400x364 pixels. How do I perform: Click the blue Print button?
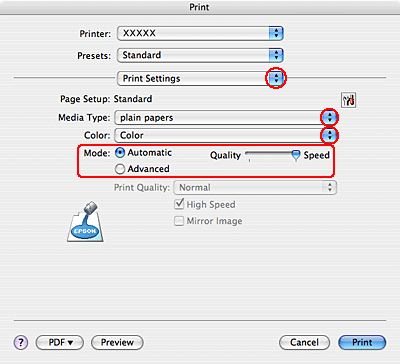[x=362, y=342]
